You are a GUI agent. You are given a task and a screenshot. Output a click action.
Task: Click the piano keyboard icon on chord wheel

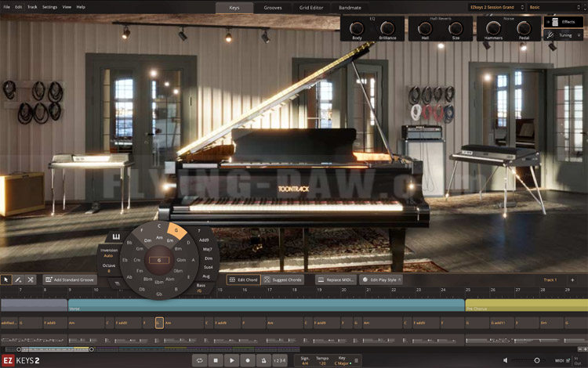click(116, 236)
